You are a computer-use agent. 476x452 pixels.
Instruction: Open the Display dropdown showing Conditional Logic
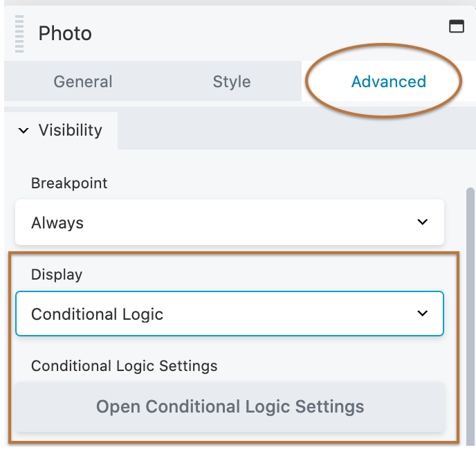(229, 314)
